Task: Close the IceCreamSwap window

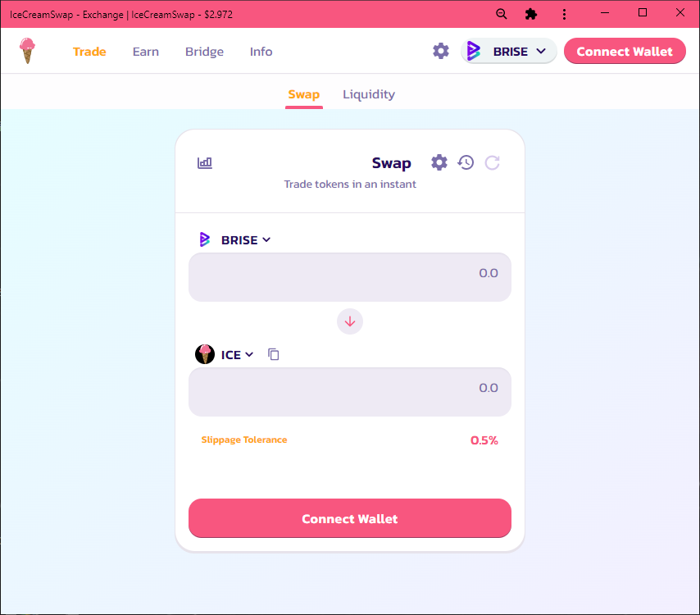Action: [680, 12]
